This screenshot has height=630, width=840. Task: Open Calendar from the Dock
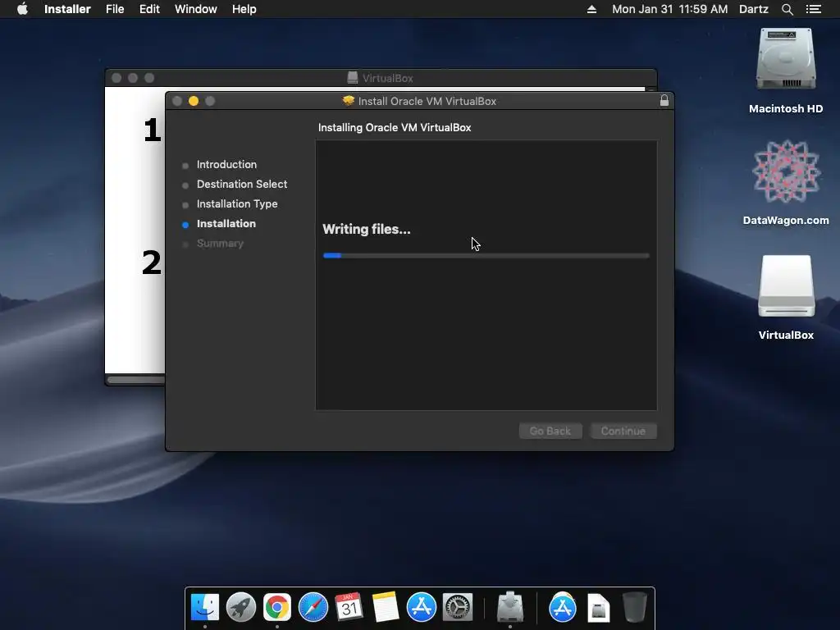349,608
